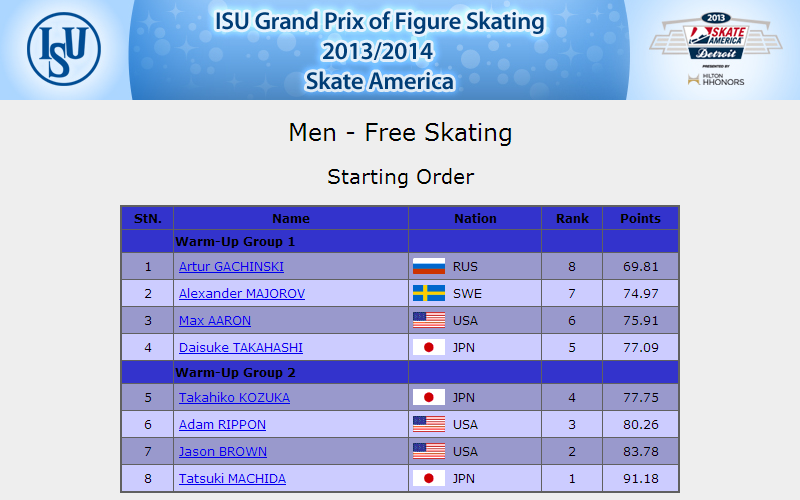This screenshot has height=500, width=800.
Task: Follow the Daisuke TAKAHASHI link
Action: click(241, 348)
